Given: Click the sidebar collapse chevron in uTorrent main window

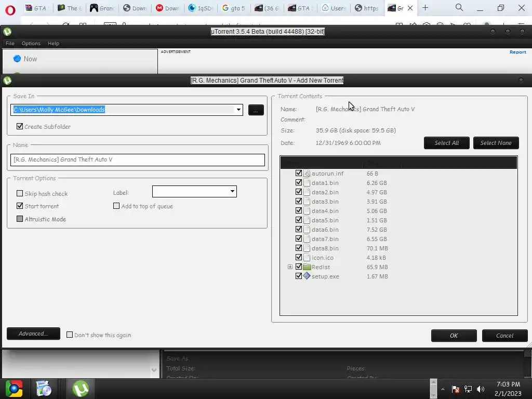Looking at the screenshot, I should coord(154,370).
